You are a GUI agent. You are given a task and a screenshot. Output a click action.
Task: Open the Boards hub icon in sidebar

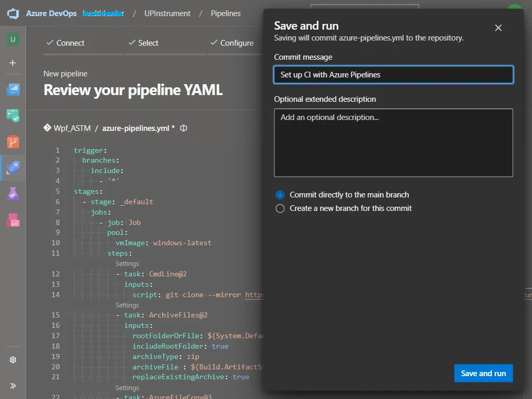click(x=13, y=115)
